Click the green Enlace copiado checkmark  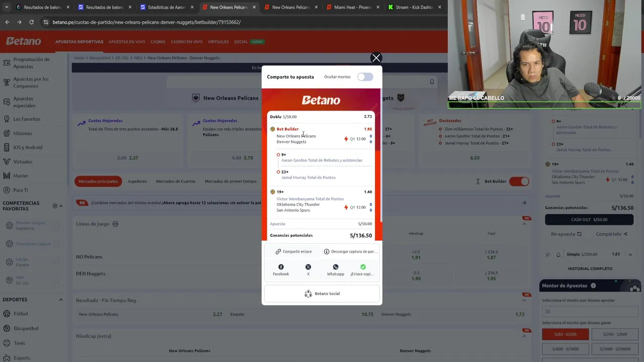click(363, 267)
